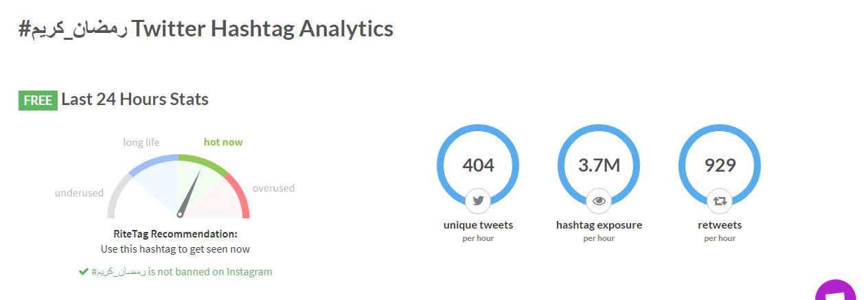Click the 3.7M hashtag exposure number
Viewport: 868px width, 300px height.
(x=599, y=165)
